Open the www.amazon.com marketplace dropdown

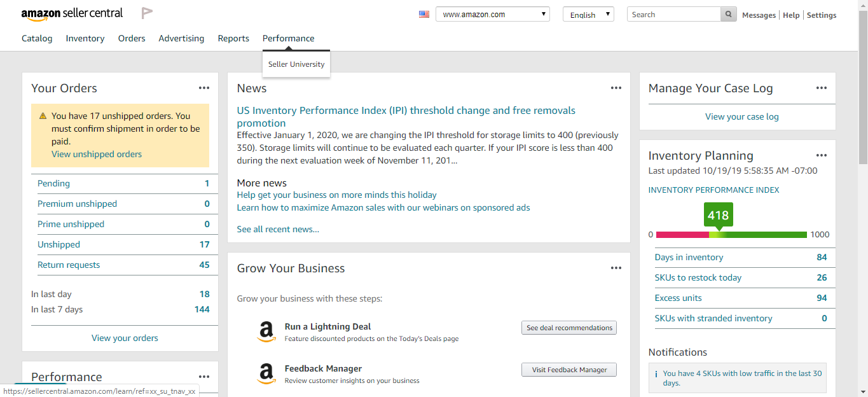[492, 15]
